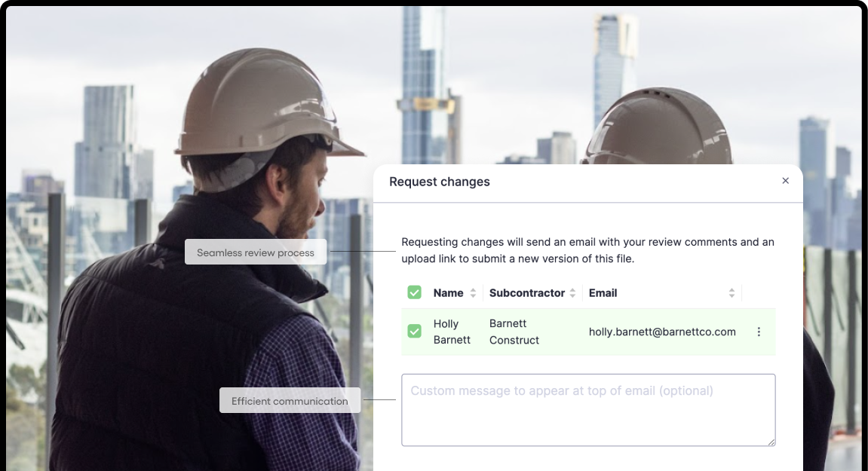The height and width of the screenshot is (471, 868).
Task: Click the custom message text area
Action: point(588,409)
